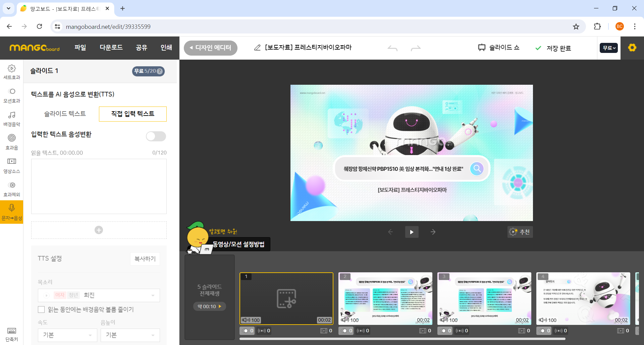This screenshot has width=644, height=345.
Task: Open the 속도 speed dropdown
Action: pos(67,335)
